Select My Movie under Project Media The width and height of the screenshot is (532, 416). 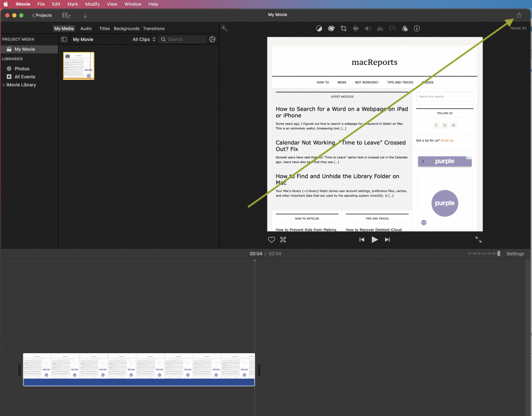click(29, 49)
